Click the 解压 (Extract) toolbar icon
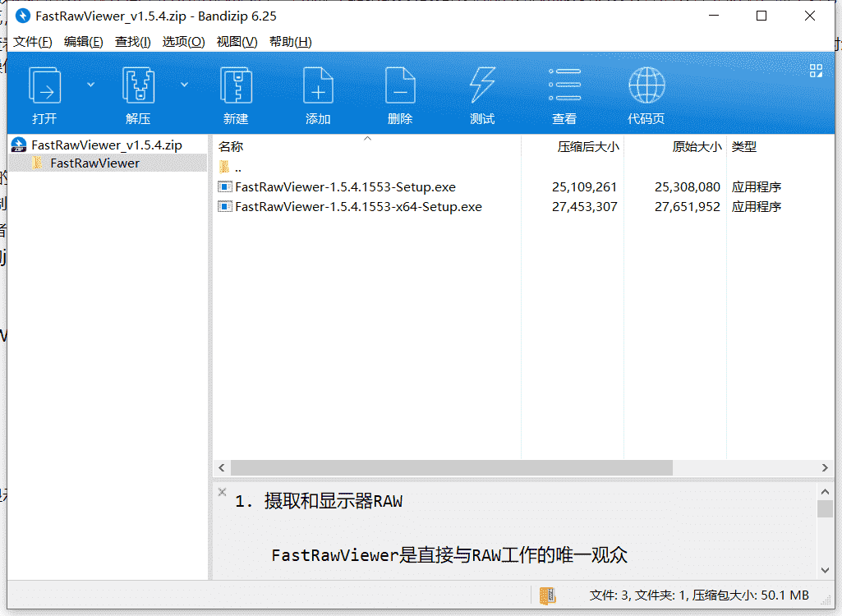The image size is (842, 616). pos(139,85)
